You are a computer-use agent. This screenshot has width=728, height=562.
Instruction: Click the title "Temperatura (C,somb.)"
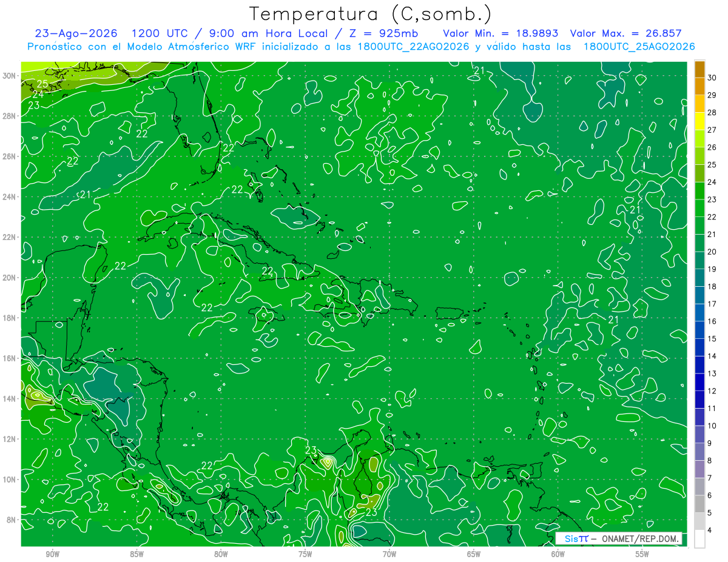pyautogui.click(x=371, y=13)
